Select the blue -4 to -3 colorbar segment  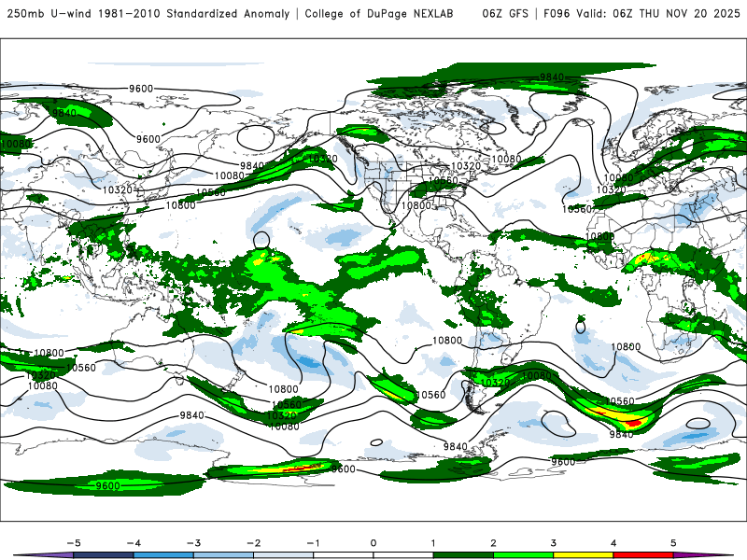(x=163, y=555)
